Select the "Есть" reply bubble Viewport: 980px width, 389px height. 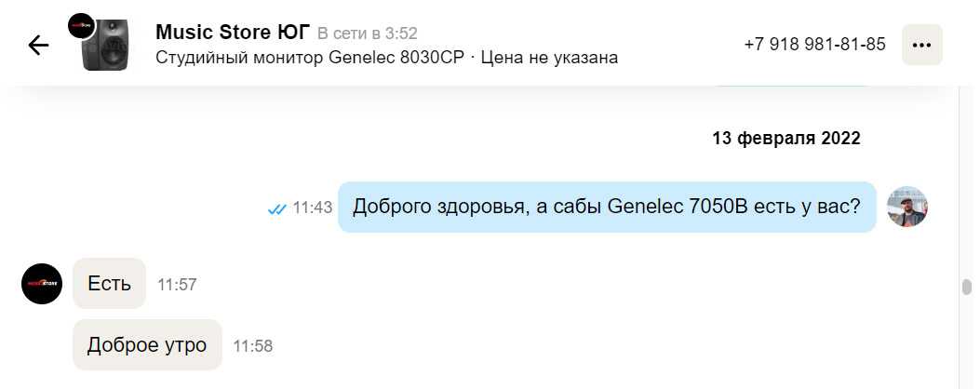pos(109,283)
